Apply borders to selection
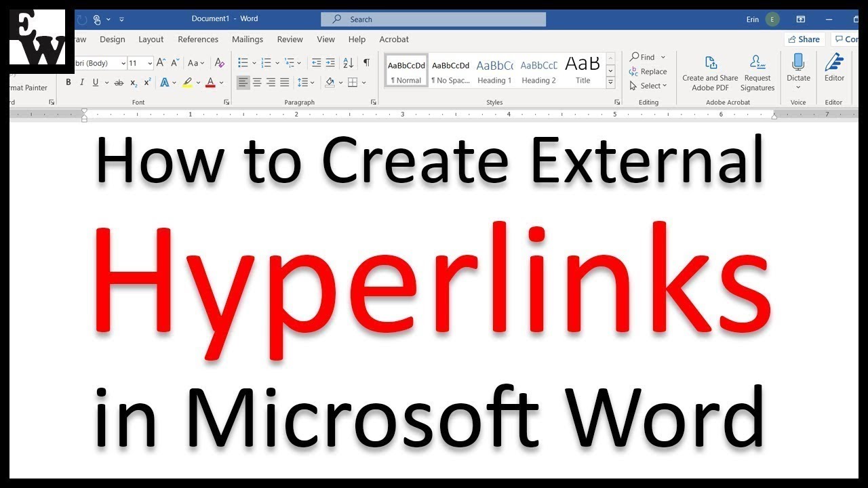This screenshot has height=488, width=868. coord(353,83)
